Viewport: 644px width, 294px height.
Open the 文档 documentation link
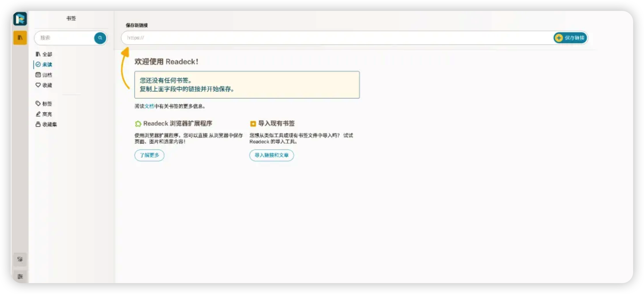[149, 106]
